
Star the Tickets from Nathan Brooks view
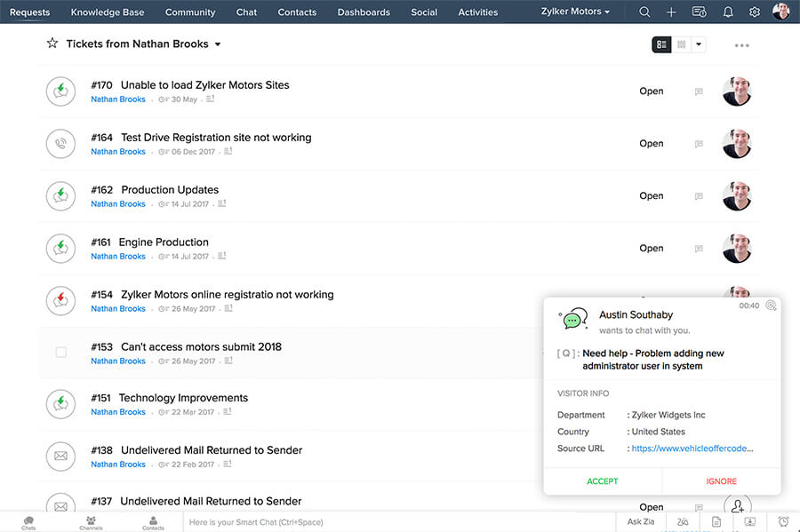52,43
